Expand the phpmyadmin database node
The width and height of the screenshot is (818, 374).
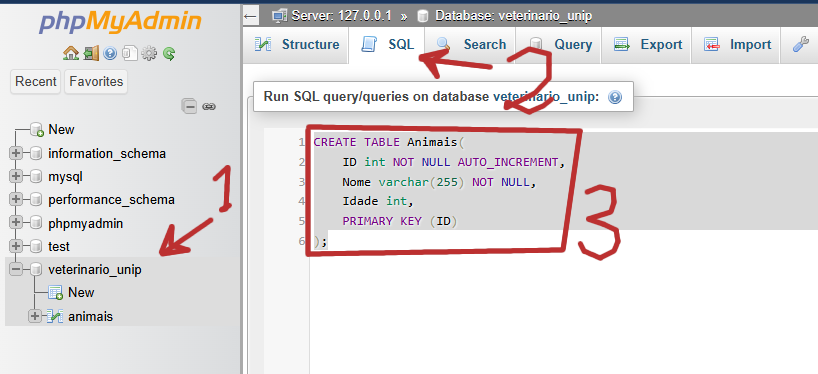click(16, 223)
